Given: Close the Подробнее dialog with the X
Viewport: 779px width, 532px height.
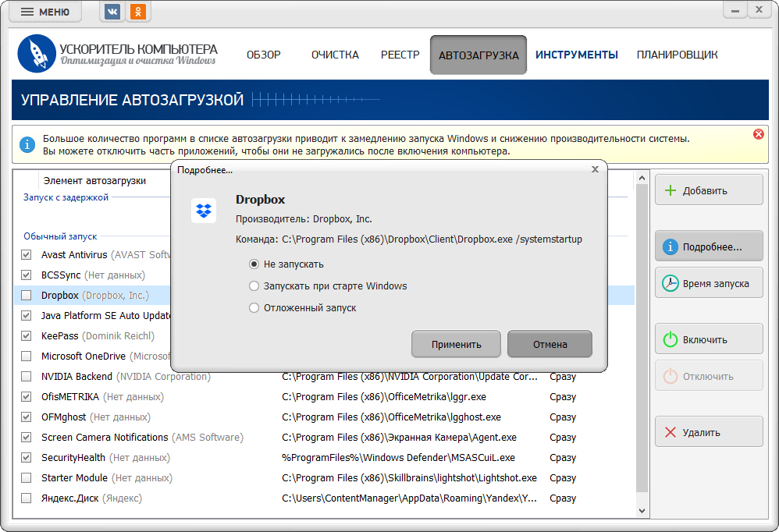Looking at the screenshot, I should coord(595,170).
